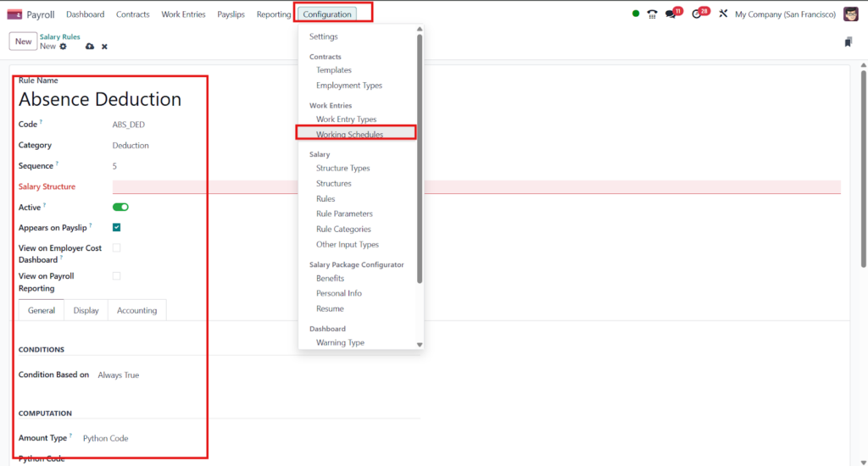The width and height of the screenshot is (868, 466).
Task: Click the Payroll app name
Action: (x=41, y=14)
